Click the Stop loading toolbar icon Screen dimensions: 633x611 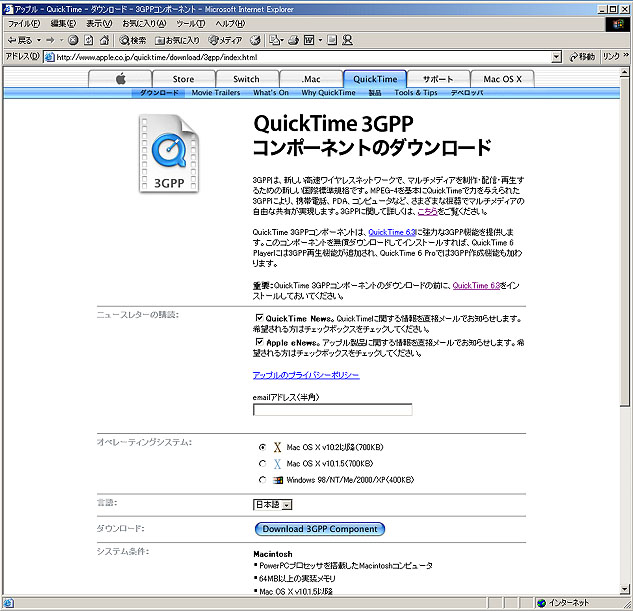point(73,40)
